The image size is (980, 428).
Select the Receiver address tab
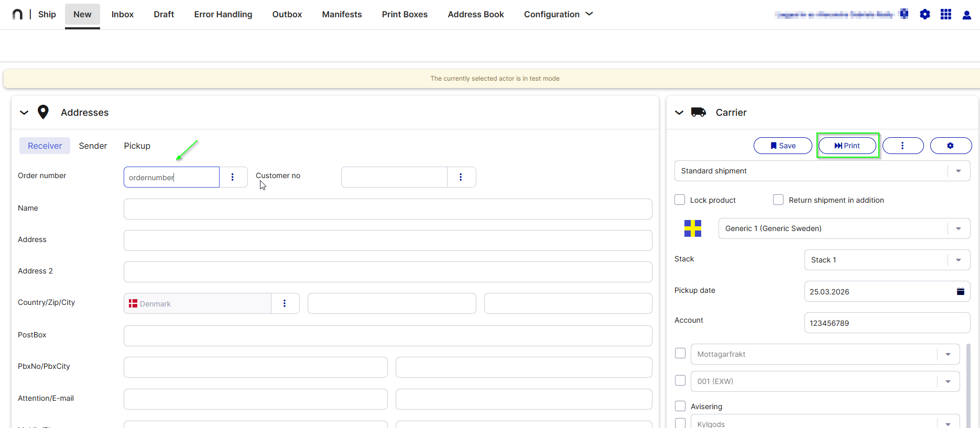[x=45, y=146]
